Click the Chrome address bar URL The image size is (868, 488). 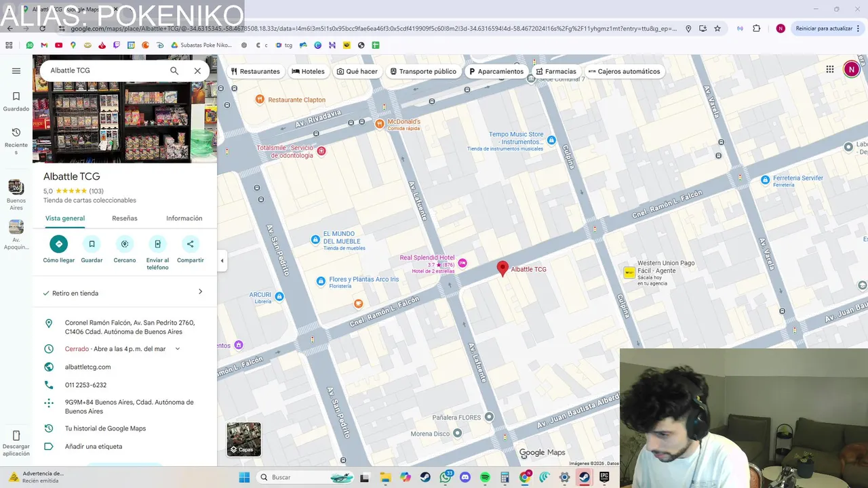tap(373, 28)
